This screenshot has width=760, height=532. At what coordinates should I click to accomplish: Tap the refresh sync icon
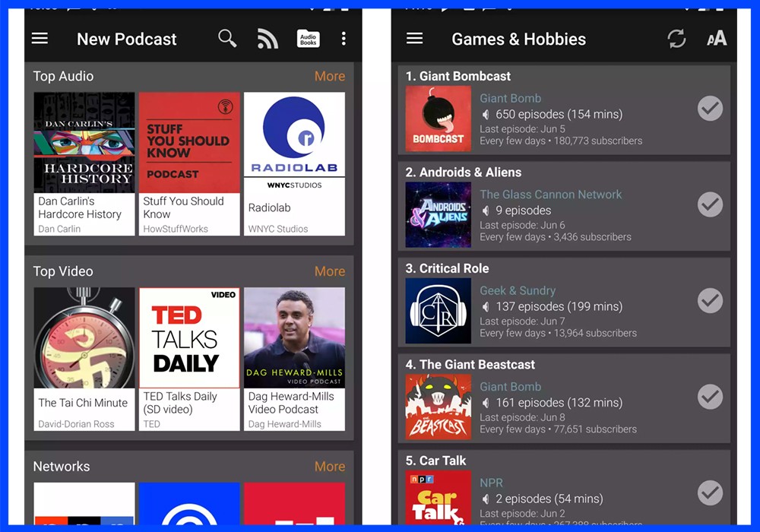tap(676, 39)
